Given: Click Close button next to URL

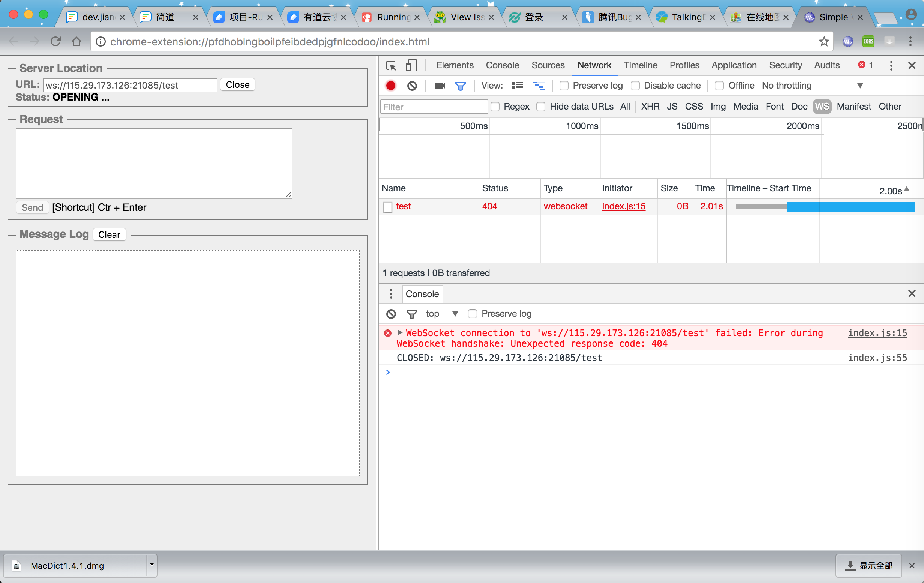Looking at the screenshot, I should tap(237, 85).
